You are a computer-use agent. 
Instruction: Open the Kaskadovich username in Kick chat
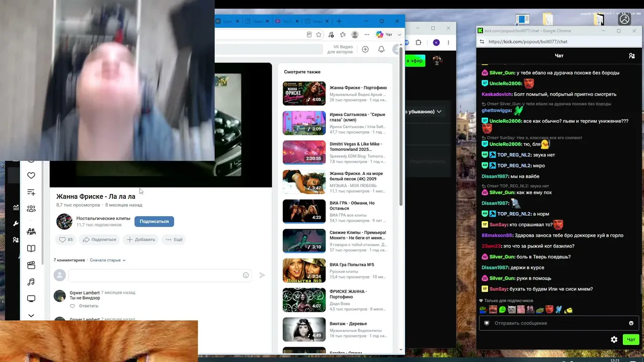tap(497, 95)
